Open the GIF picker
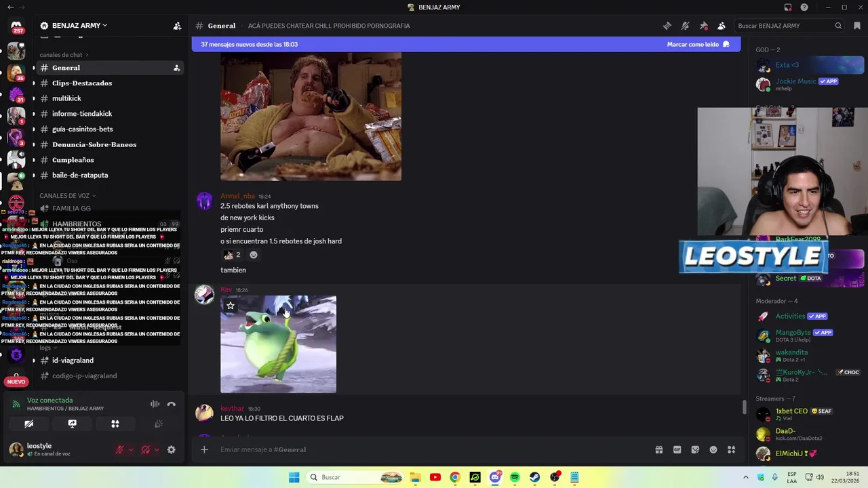The width and height of the screenshot is (868, 488). coord(677,449)
